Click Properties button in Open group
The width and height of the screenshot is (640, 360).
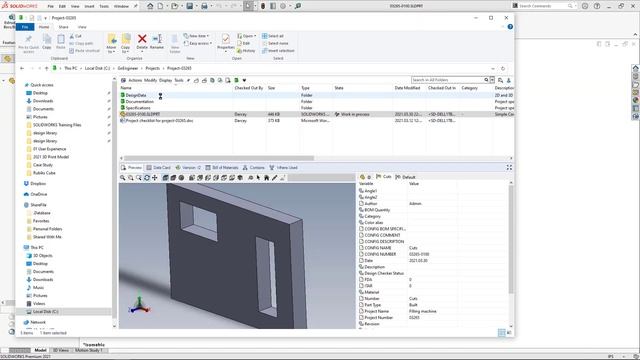coord(226,42)
